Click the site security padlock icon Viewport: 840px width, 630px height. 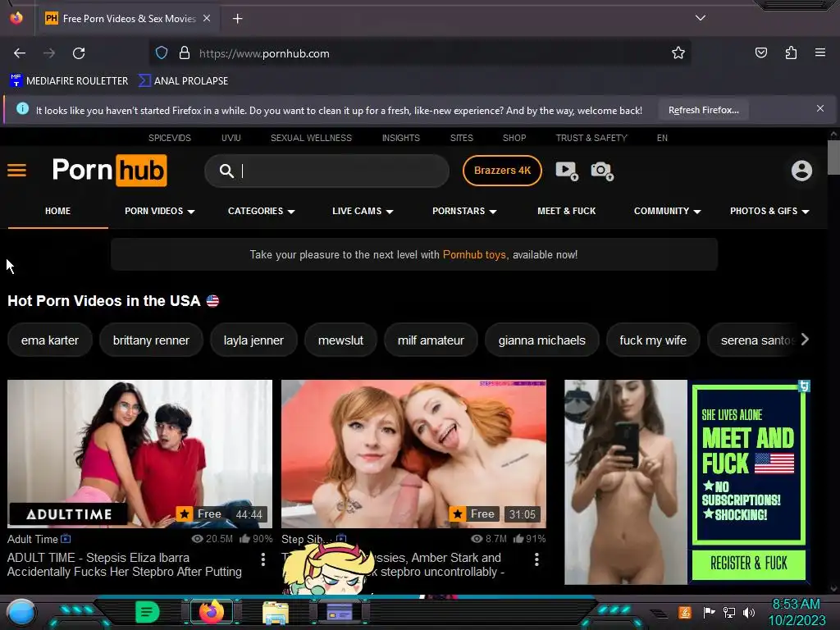point(185,53)
